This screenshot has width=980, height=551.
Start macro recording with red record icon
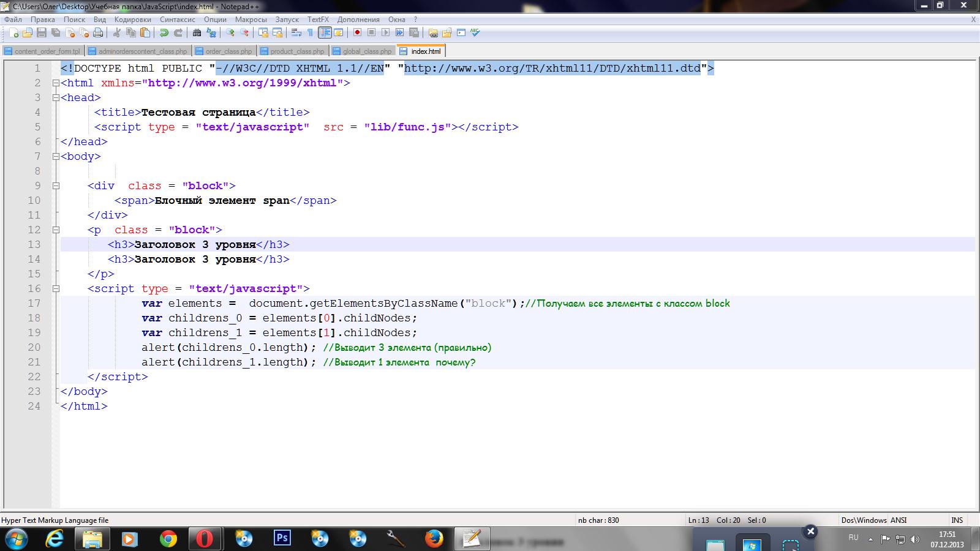click(x=358, y=32)
